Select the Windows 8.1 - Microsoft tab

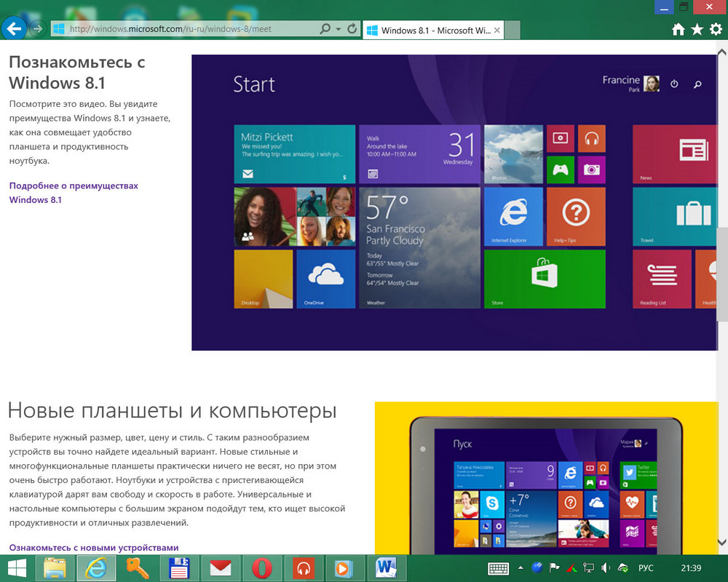432,30
